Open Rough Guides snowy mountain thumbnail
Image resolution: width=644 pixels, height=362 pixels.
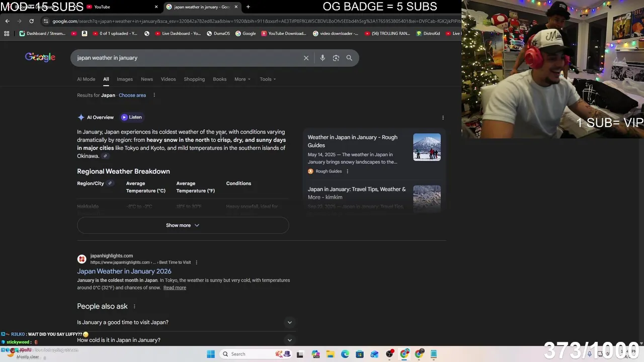pyautogui.click(x=427, y=147)
